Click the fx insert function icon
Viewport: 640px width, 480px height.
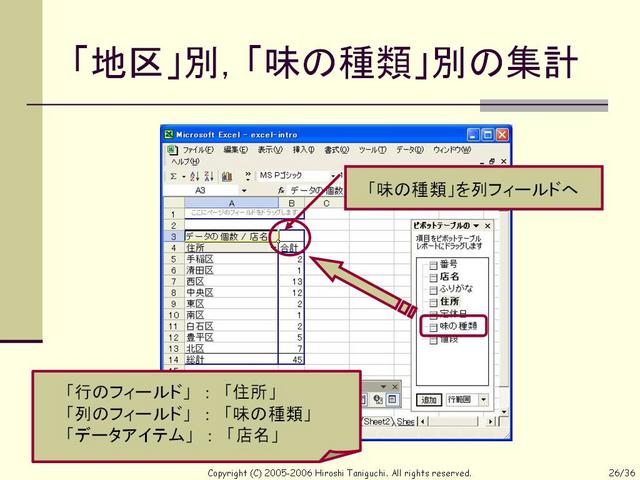(281, 190)
